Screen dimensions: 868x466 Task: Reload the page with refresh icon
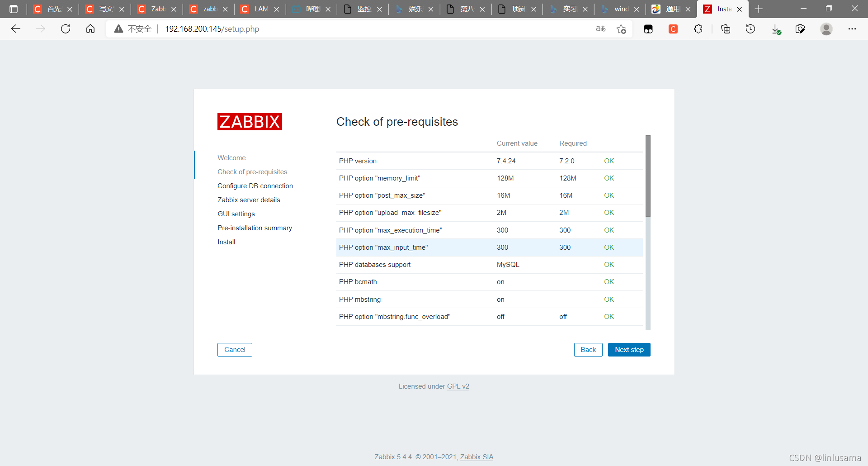pos(66,29)
